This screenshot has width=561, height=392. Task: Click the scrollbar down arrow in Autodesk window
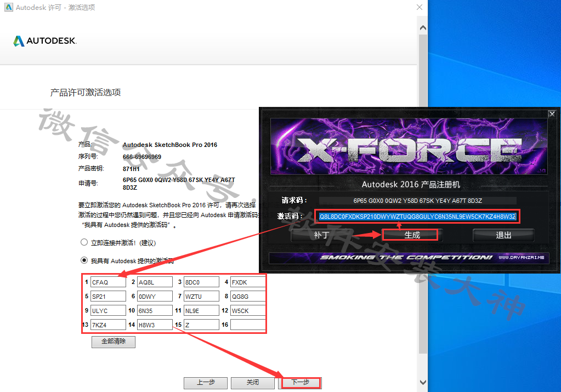(x=423, y=382)
